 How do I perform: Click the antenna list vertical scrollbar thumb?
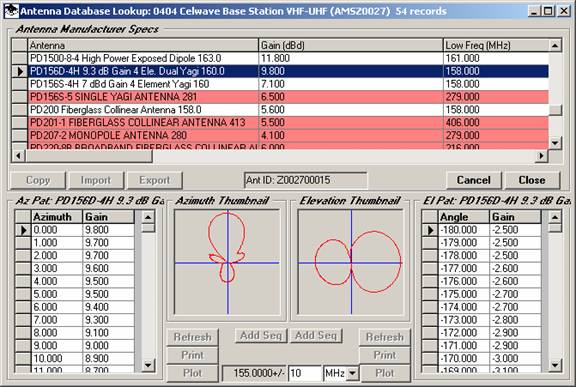[x=555, y=110]
